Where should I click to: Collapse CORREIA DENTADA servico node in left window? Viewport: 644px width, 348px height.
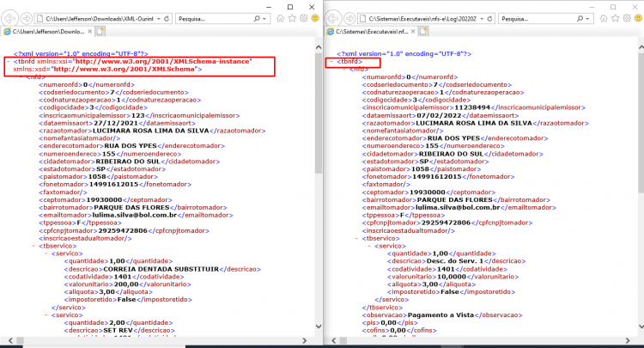point(46,253)
